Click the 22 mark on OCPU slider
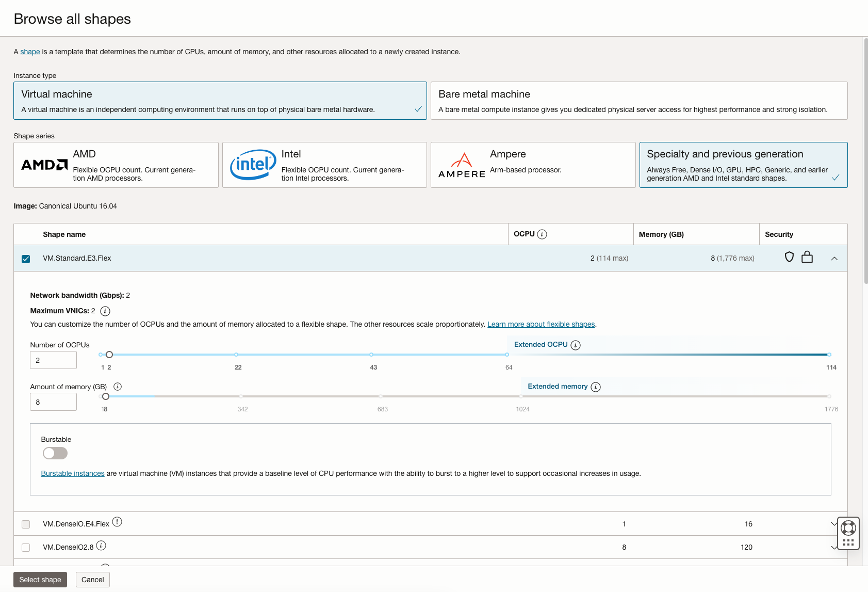The width and height of the screenshot is (868, 592). [x=236, y=355]
